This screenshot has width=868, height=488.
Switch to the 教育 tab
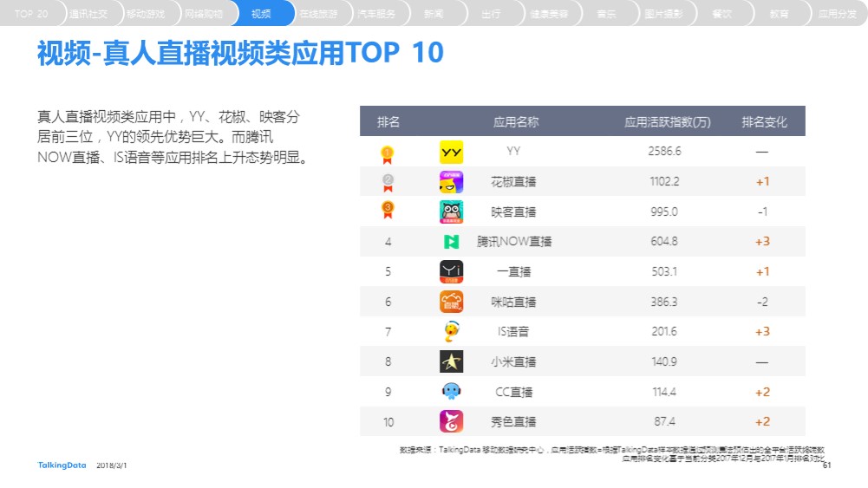click(x=779, y=13)
